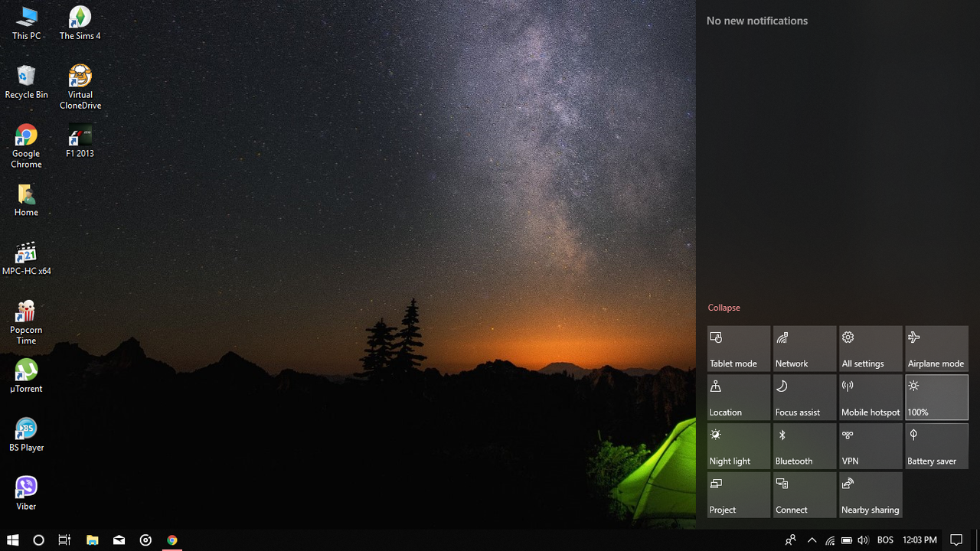Select the Recycle Bin icon
This screenshot has width=980, height=551.
[26, 82]
